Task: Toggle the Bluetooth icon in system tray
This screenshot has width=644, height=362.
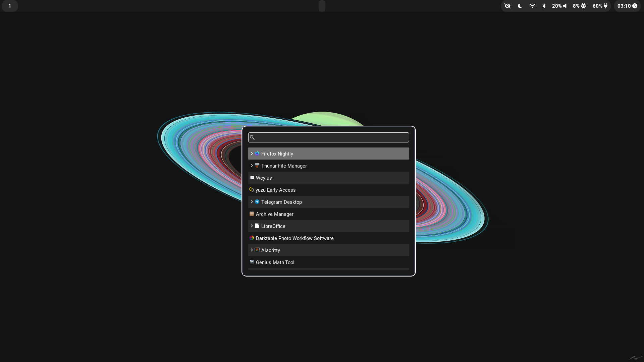Action: (x=544, y=6)
